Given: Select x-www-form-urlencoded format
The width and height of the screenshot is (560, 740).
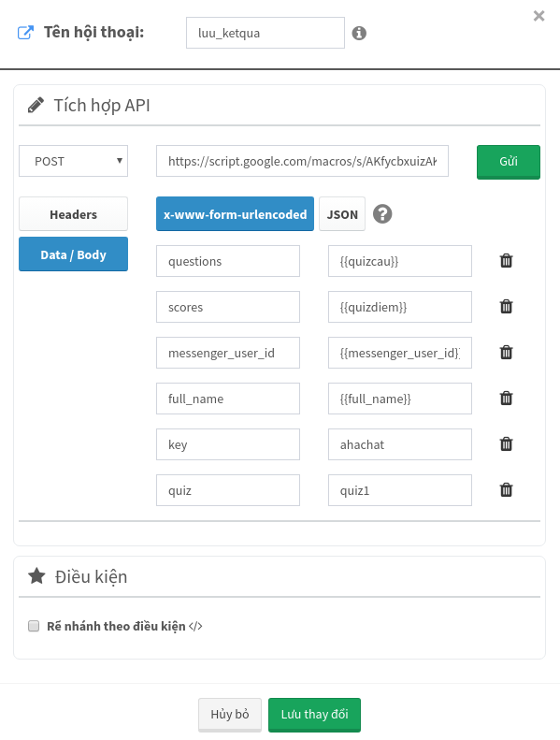Looking at the screenshot, I should click(x=235, y=214).
